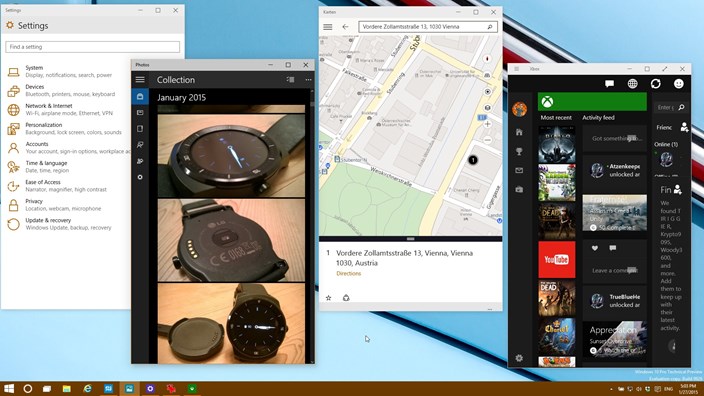Click the Directions link
704x396 pixels.
pyautogui.click(x=348, y=273)
